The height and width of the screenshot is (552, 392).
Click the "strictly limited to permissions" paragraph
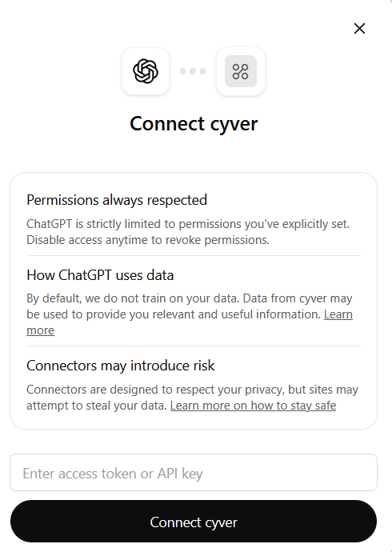click(188, 232)
